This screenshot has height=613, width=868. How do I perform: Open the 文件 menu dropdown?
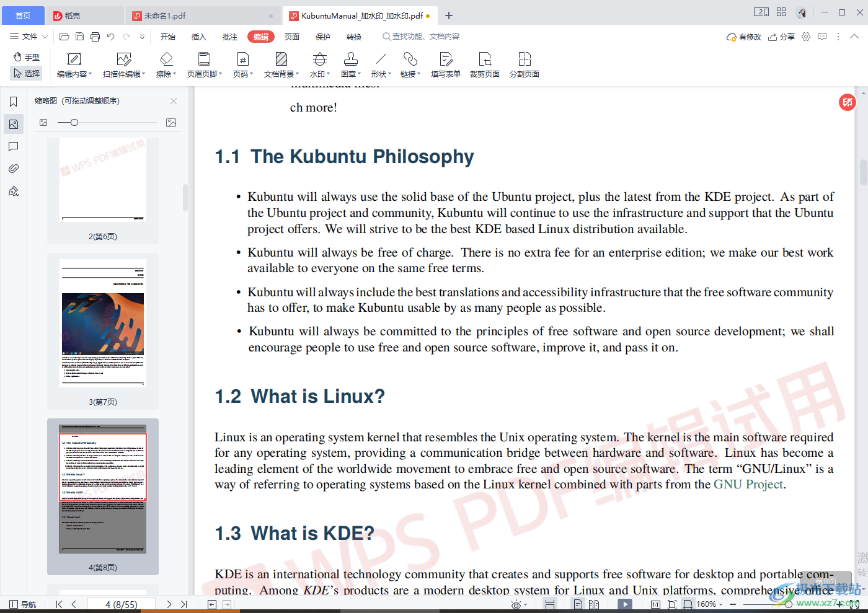point(29,37)
